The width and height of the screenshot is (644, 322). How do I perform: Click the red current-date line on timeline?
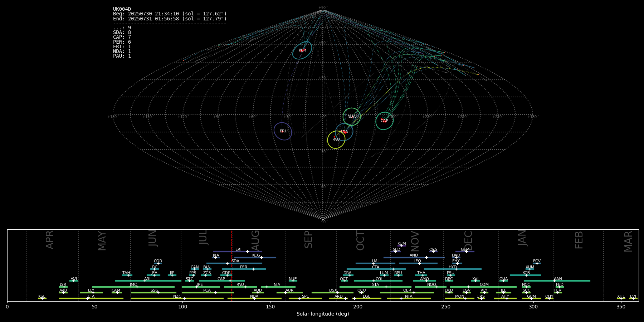point(231,265)
